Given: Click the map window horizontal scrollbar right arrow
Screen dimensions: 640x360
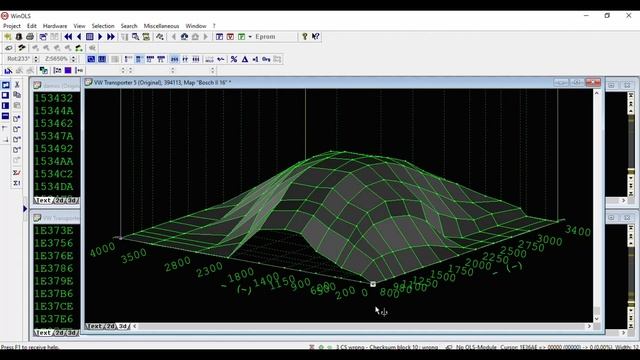Looking at the screenshot, I should point(589,326).
